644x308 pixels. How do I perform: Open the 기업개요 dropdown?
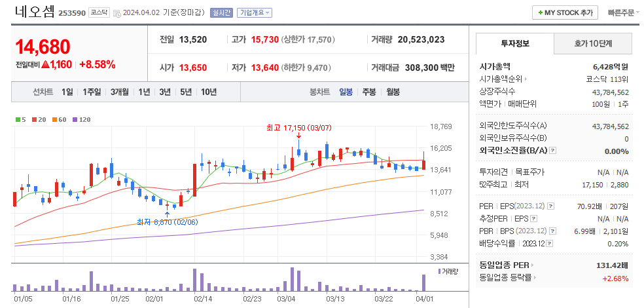point(254,12)
